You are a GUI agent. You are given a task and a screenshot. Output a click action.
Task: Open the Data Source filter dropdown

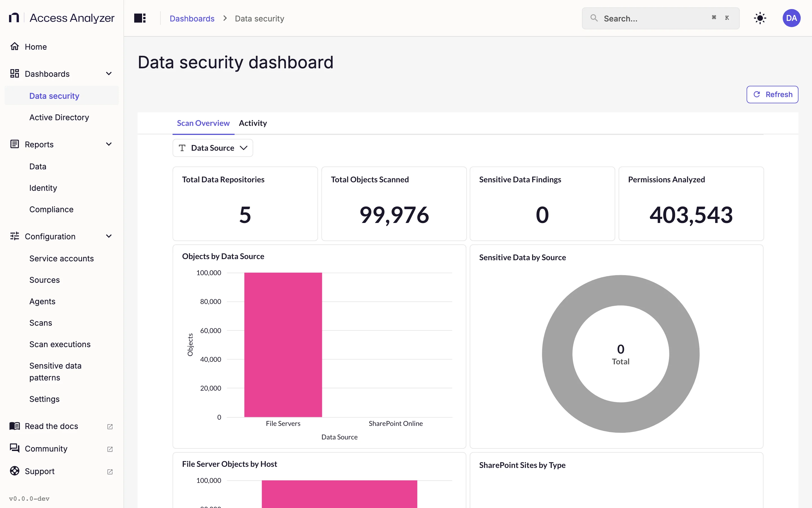213,148
